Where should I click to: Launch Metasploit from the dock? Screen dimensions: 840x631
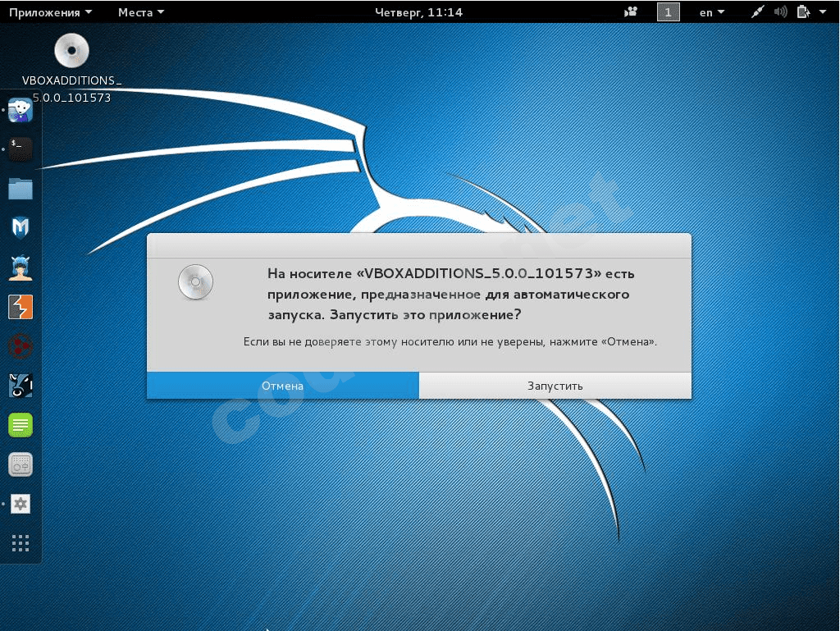tap(21, 227)
